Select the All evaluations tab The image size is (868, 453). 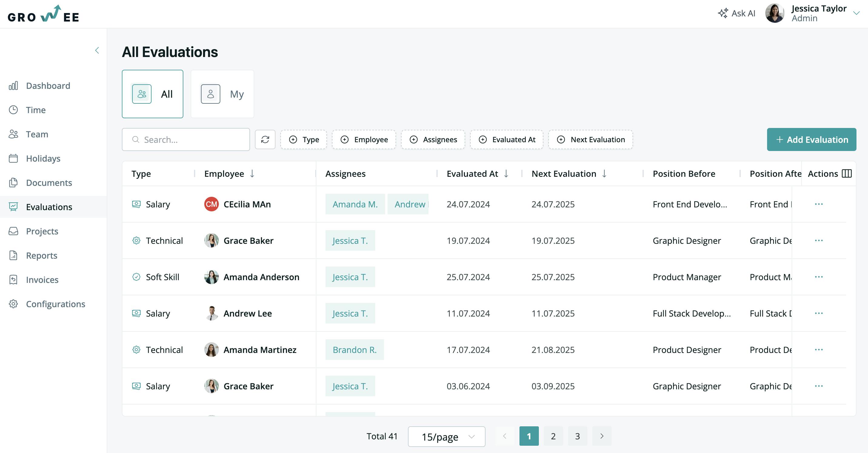point(152,94)
